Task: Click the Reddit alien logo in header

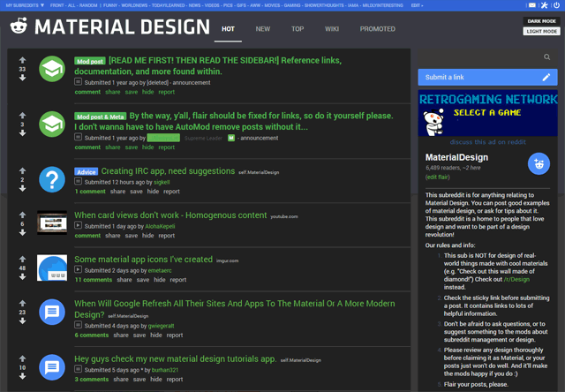Action: (19, 26)
